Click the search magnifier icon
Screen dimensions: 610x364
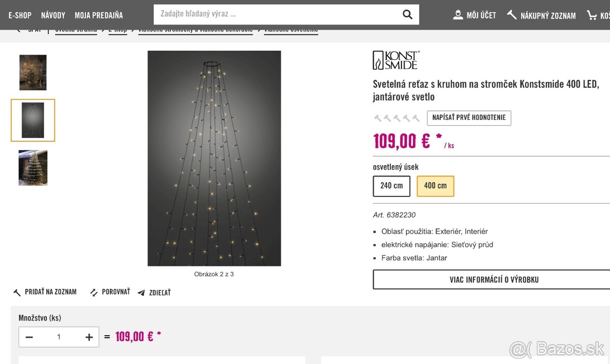(407, 15)
